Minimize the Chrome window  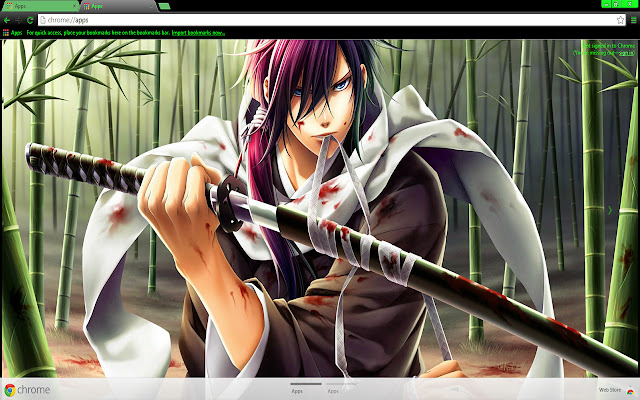tap(606, 4)
